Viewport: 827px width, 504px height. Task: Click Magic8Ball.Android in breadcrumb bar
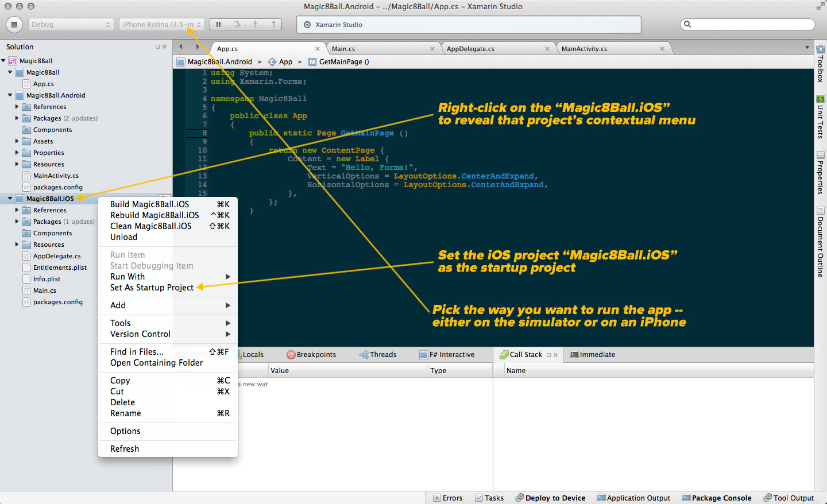(214, 62)
